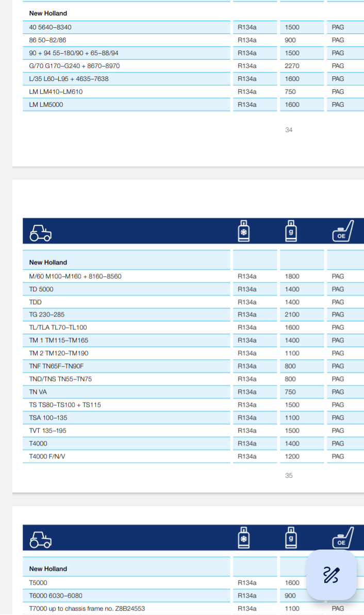
Task: Click gram-weight bottle icon above T5000 table
Action: point(291,538)
